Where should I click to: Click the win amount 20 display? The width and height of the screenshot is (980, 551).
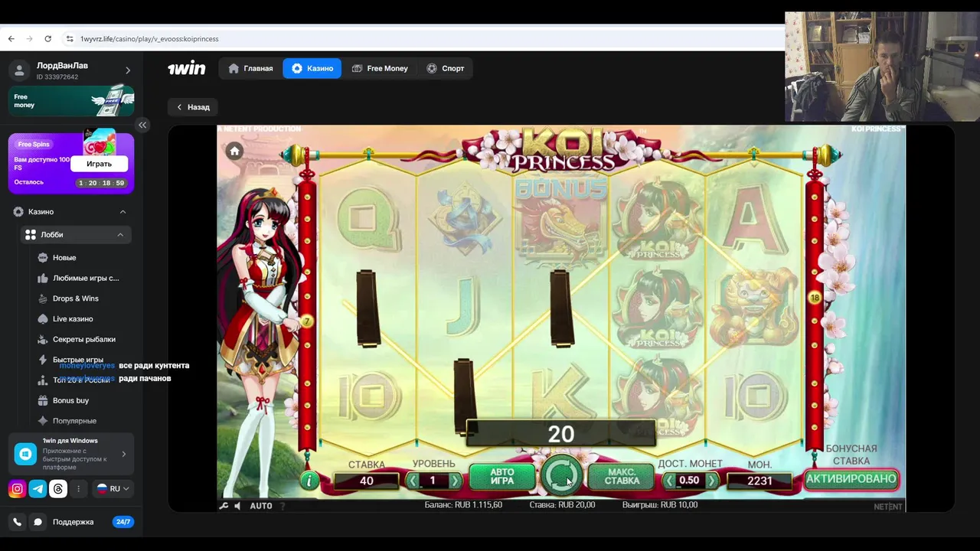[x=560, y=434]
